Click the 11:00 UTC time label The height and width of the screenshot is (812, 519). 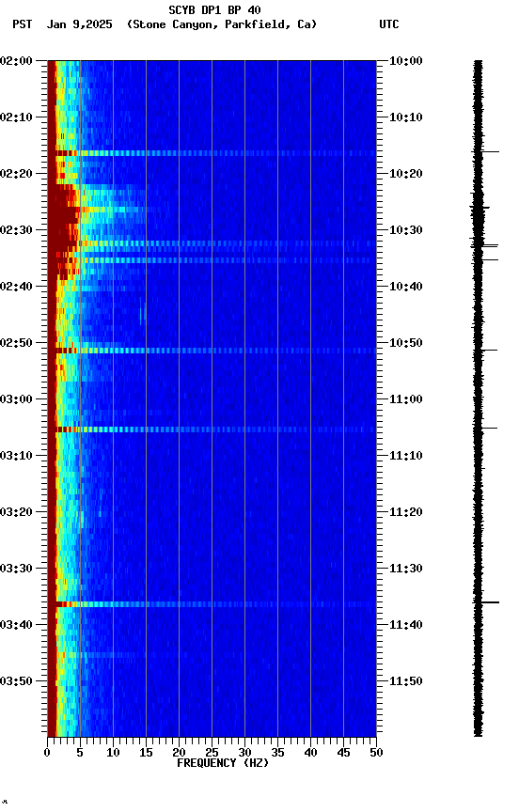406,399
